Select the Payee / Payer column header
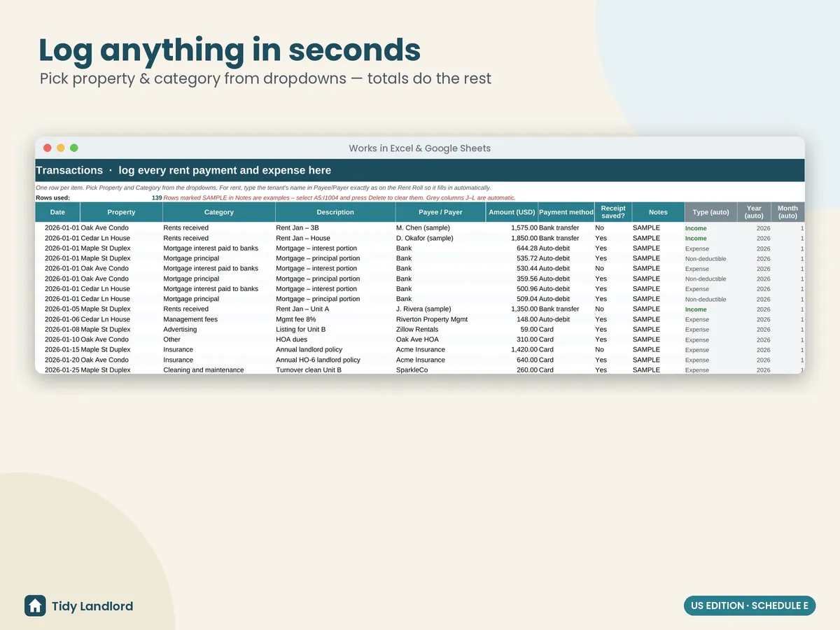Viewport: 840px width, 630px height. coord(441,212)
